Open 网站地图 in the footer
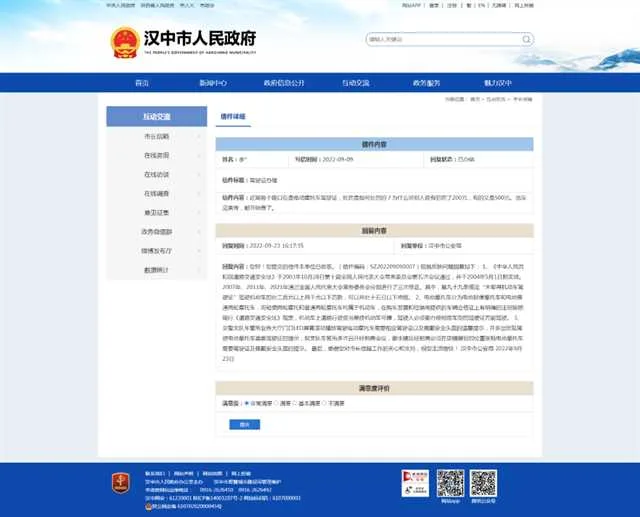640x517 pixels. 212,474
